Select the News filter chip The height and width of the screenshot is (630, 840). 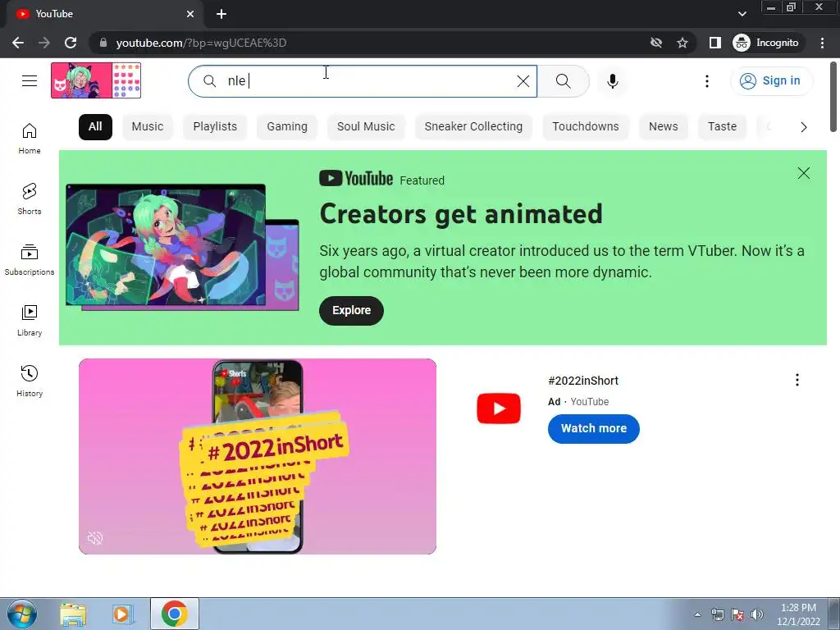(663, 127)
